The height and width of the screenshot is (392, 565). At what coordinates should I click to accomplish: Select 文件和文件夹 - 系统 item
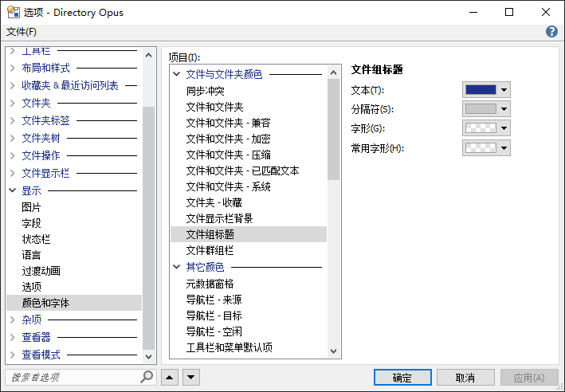(x=228, y=186)
